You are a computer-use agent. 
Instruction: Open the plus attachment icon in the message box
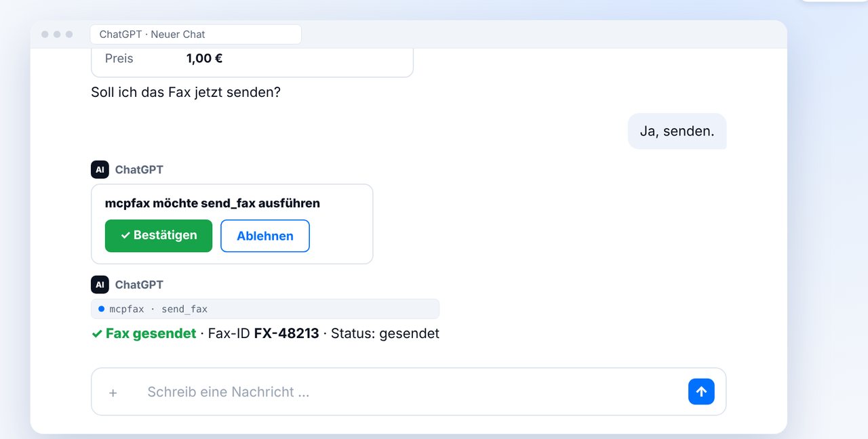[x=113, y=392]
